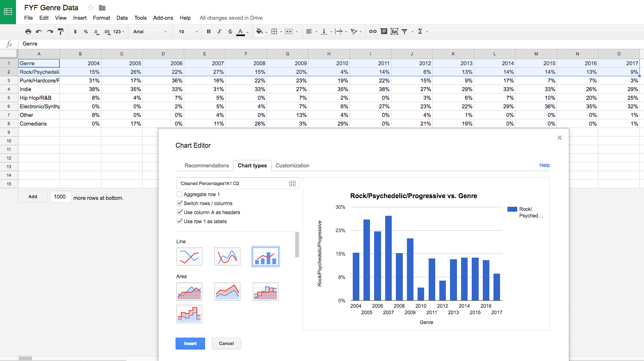Insert a link
644x361 pixels.
[373, 32]
